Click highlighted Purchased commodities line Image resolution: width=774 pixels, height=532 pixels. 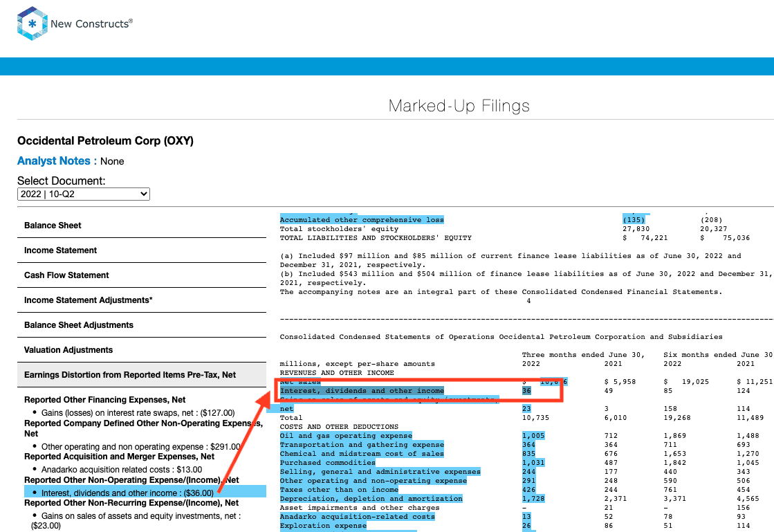[x=328, y=463]
